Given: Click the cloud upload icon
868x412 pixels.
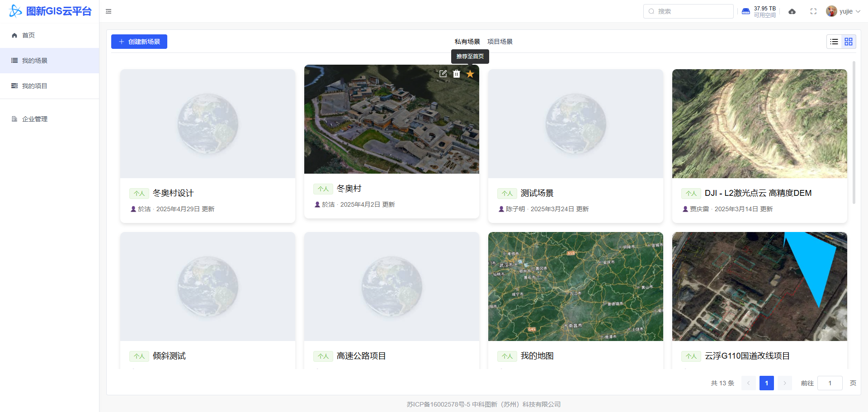Looking at the screenshot, I should (x=792, y=11).
